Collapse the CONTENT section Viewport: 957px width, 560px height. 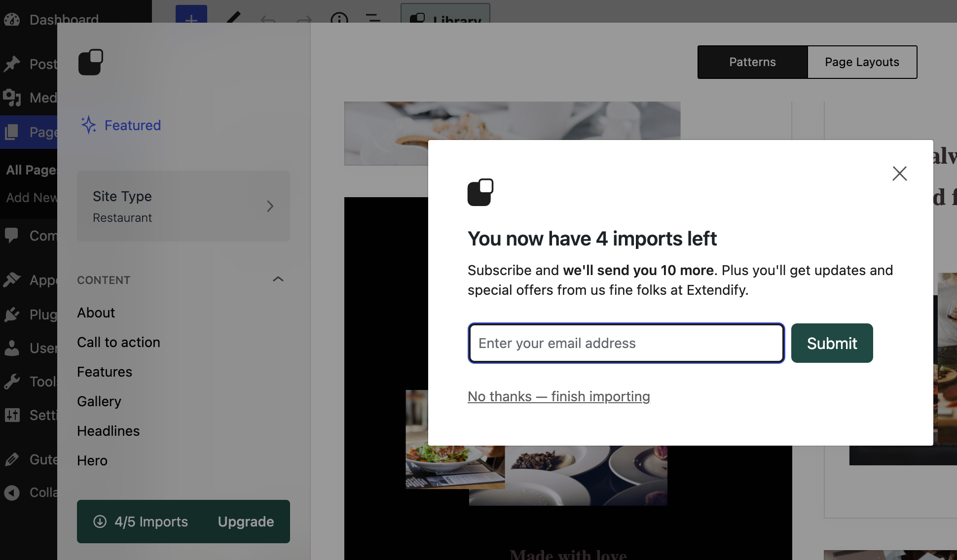click(x=278, y=280)
